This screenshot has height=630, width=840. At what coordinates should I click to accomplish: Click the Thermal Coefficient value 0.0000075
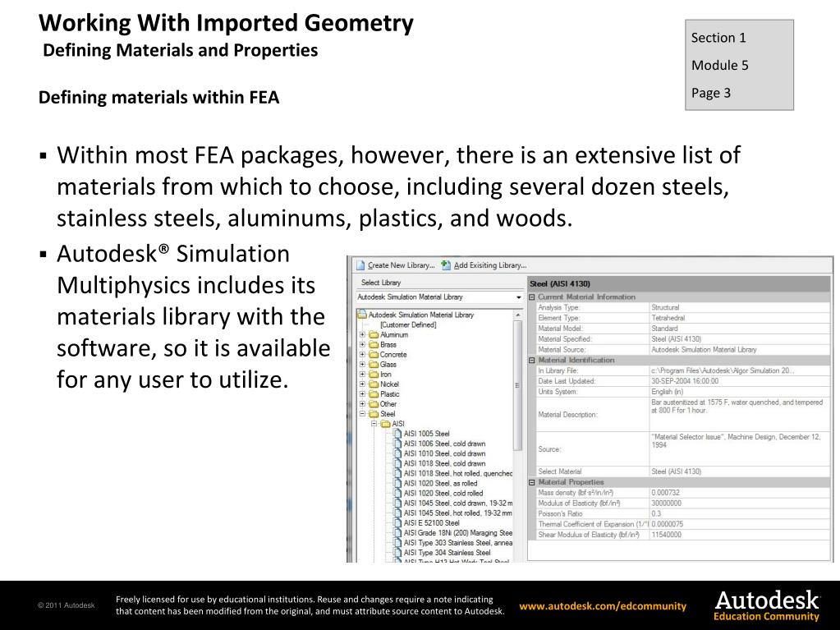click(667, 525)
